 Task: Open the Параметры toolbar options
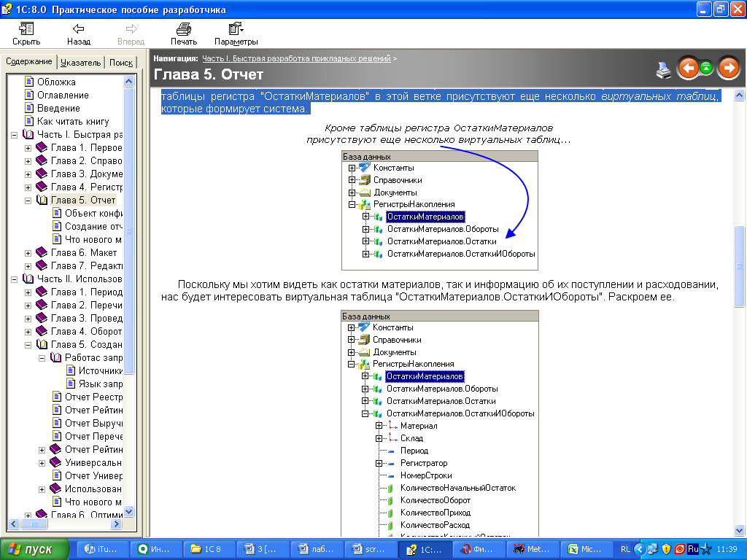tap(236, 34)
